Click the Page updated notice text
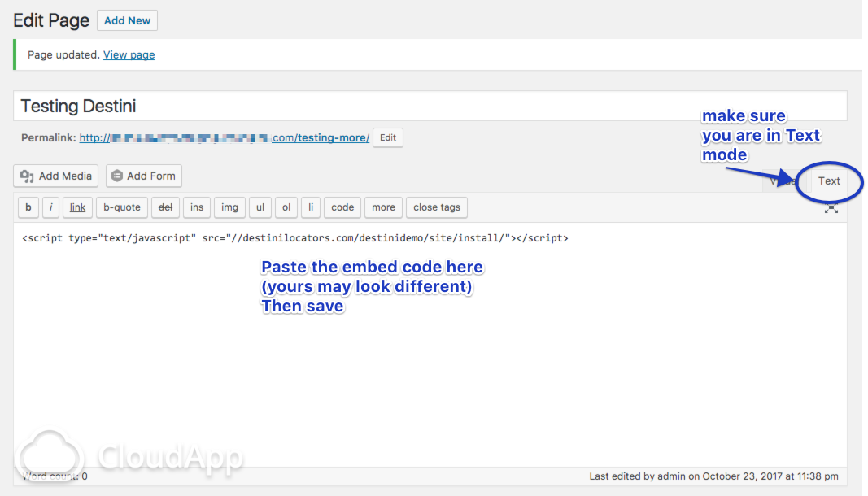Image resolution: width=868 pixels, height=496 pixels. point(63,54)
